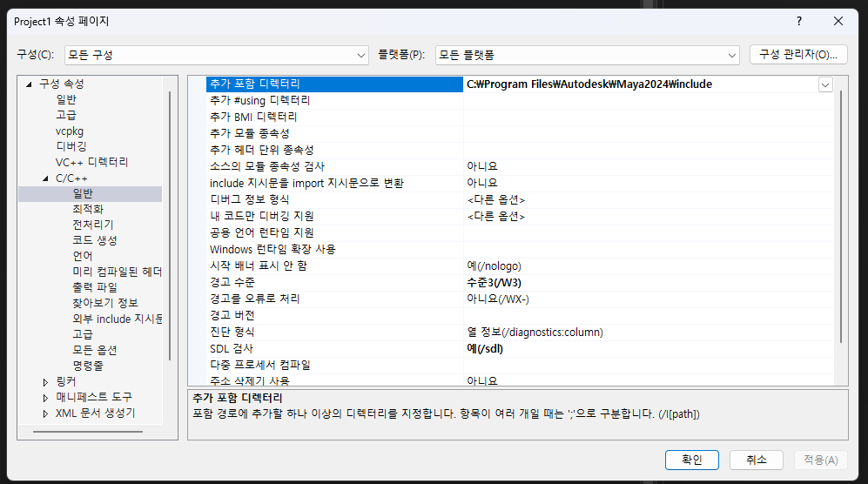Select the 추가 #using 디렉터리 property
Screen dimensions: 868x484
[334, 100]
